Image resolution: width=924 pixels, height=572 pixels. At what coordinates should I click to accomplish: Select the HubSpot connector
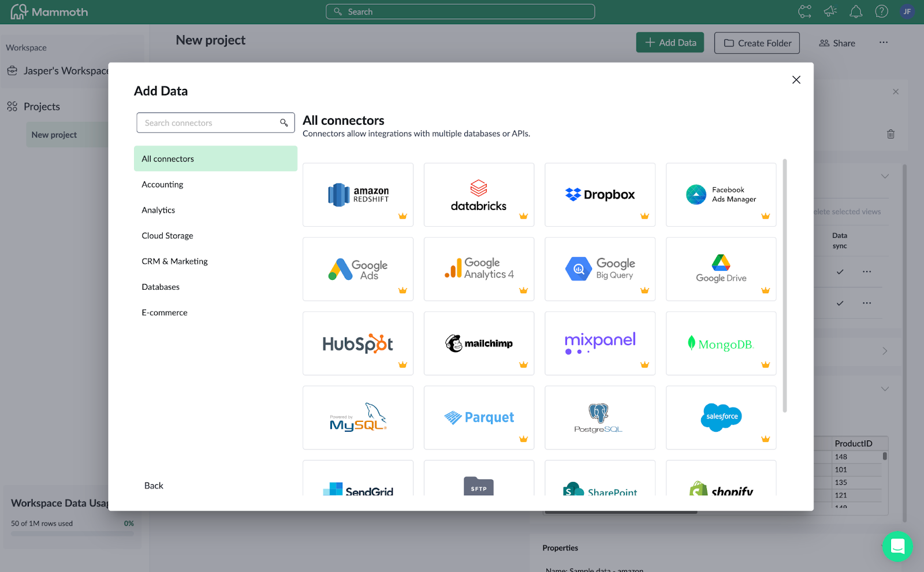click(x=358, y=343)
